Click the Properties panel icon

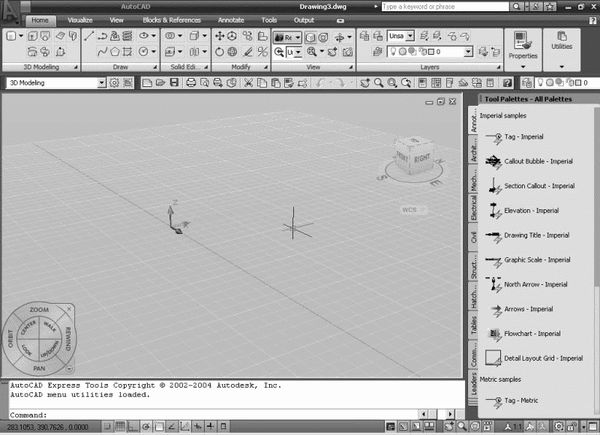tap(523, 41)
